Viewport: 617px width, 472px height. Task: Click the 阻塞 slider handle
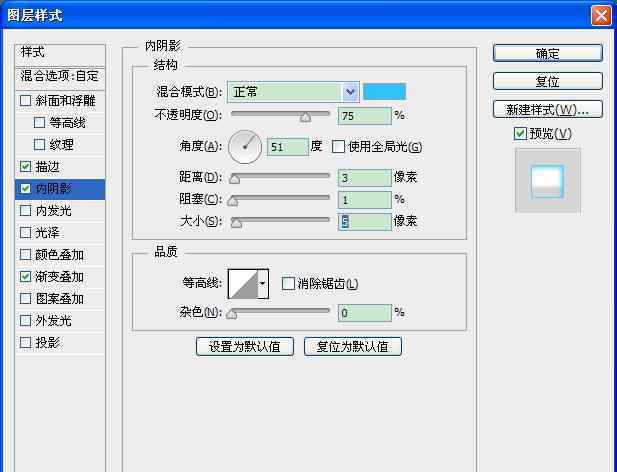[233, 201]
